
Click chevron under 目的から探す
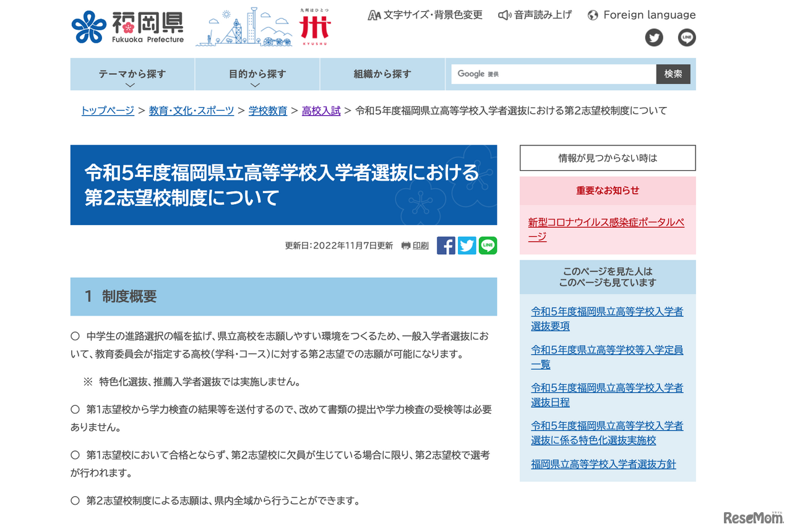255,85
